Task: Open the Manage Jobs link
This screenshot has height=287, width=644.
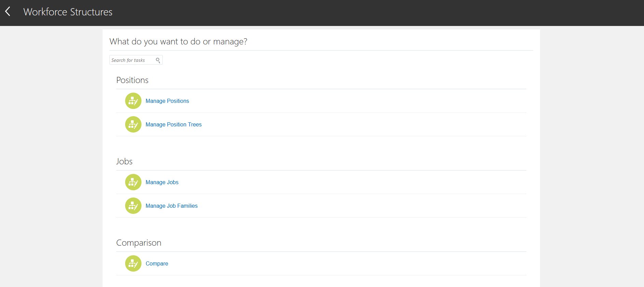Action: point(162,182)
